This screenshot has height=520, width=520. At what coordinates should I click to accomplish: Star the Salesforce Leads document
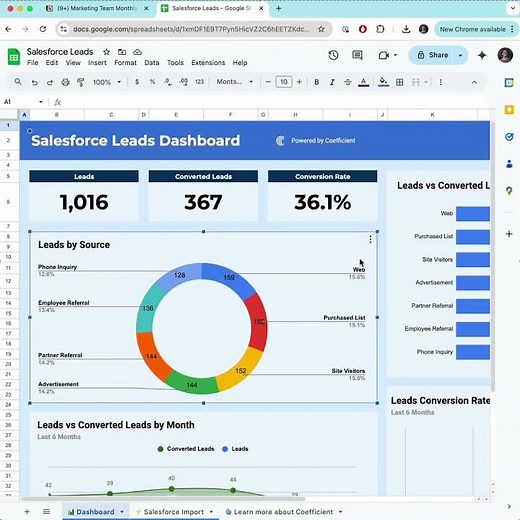point(106,52)
